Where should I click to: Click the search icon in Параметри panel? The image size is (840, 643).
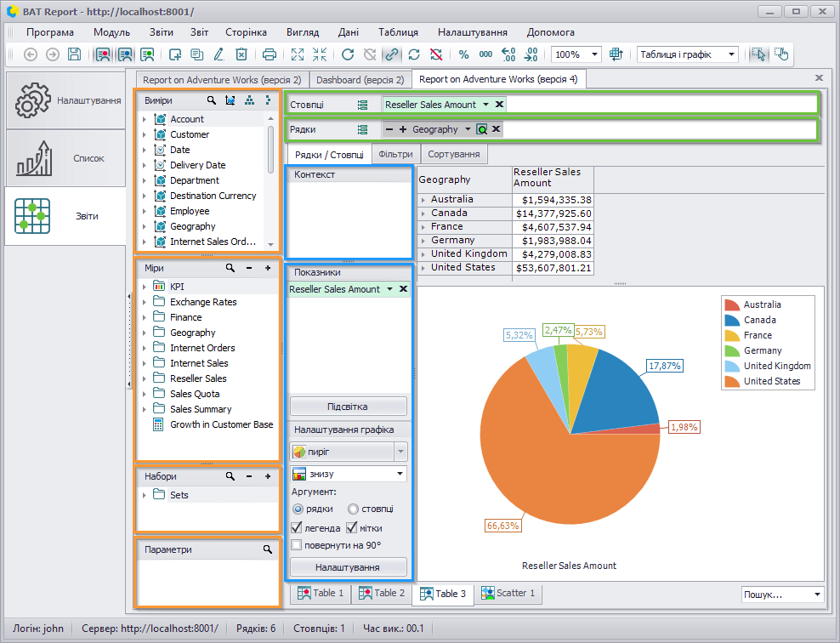pos(267,549)
